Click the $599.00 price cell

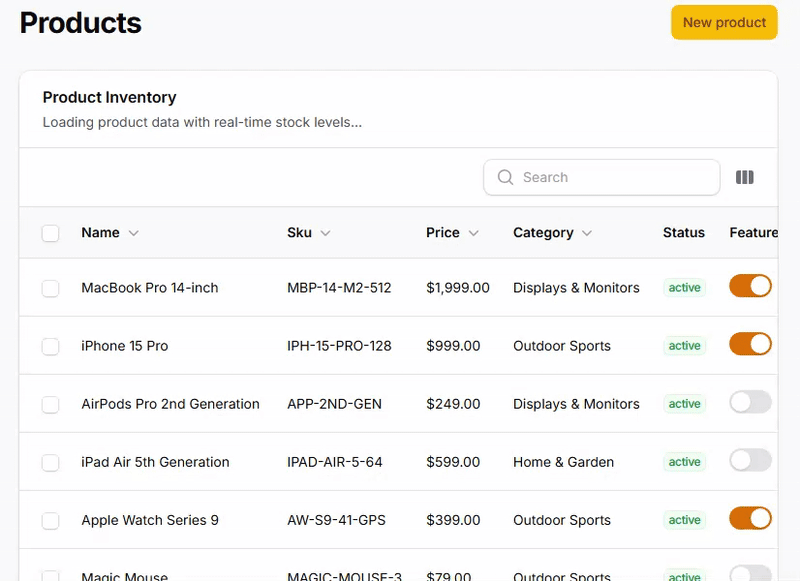[x=453, y=462]
